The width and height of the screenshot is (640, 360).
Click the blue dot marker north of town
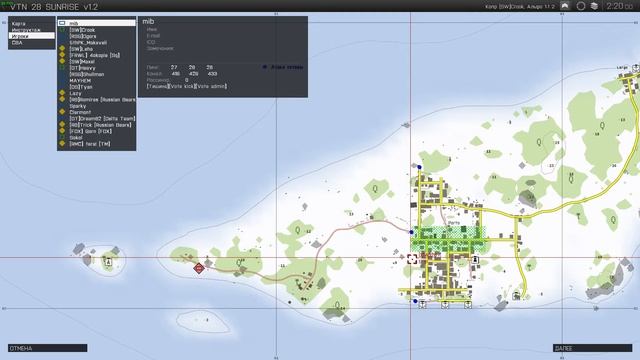tap(419, 167)
